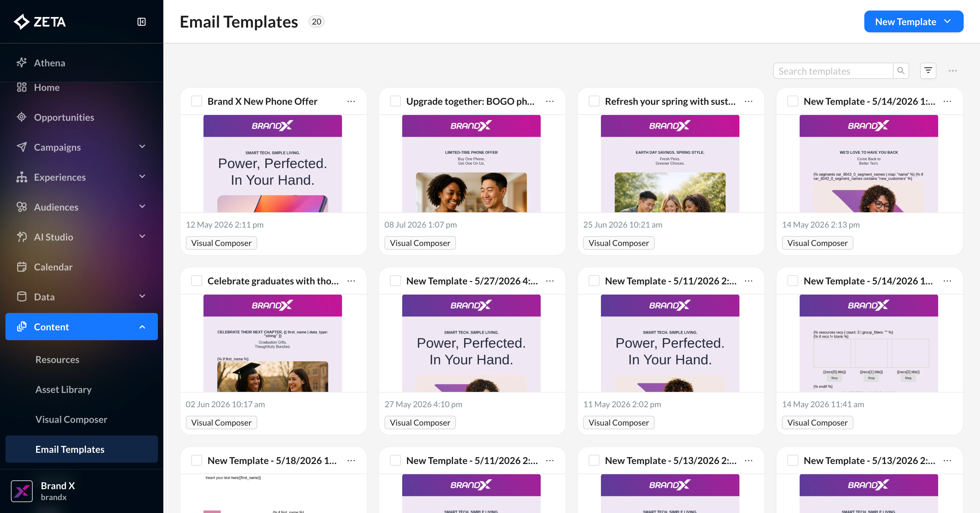Click the date 08 Jul 2026 1:07 pm
980x513 pixels.
click(x=420, y=225)
